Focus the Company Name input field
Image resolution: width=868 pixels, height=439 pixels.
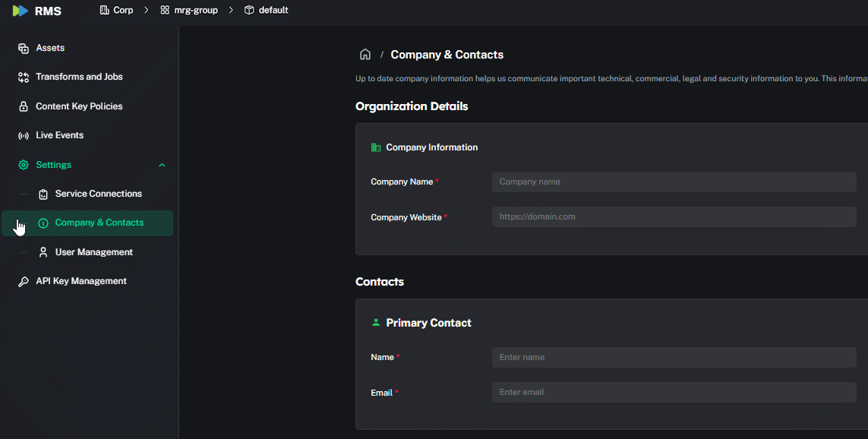[674, 182]
